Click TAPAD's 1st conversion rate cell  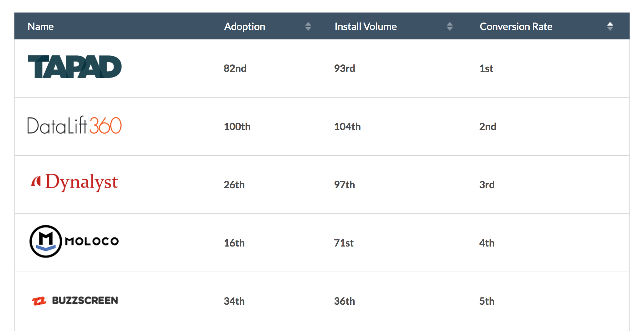point(486,69)
